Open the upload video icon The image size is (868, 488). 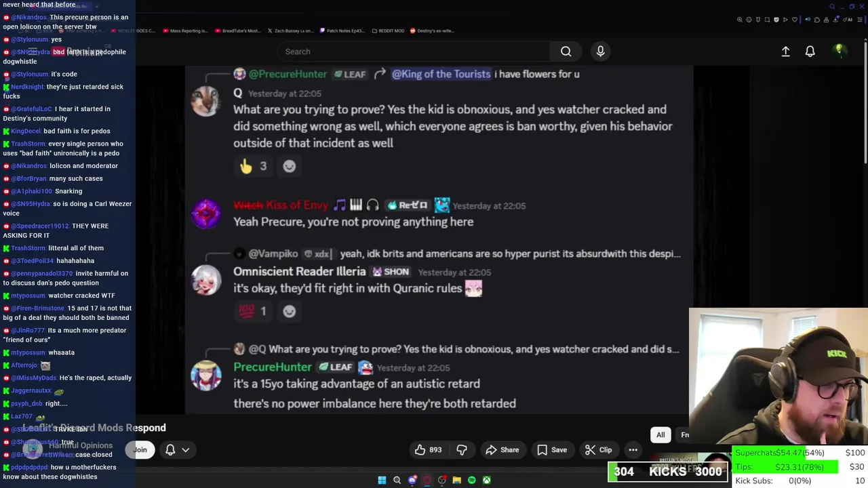coord(785,52)
